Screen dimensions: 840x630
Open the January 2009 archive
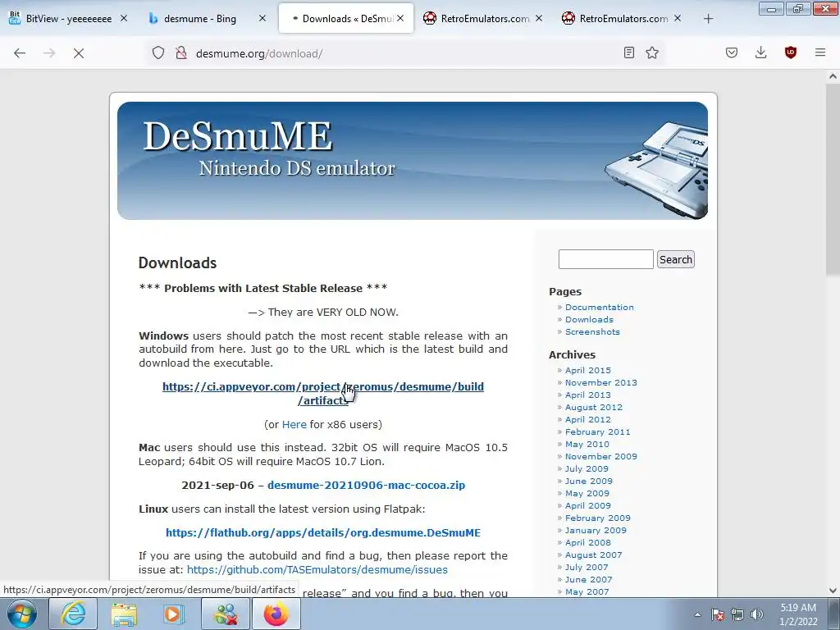[x=596, y=531]
